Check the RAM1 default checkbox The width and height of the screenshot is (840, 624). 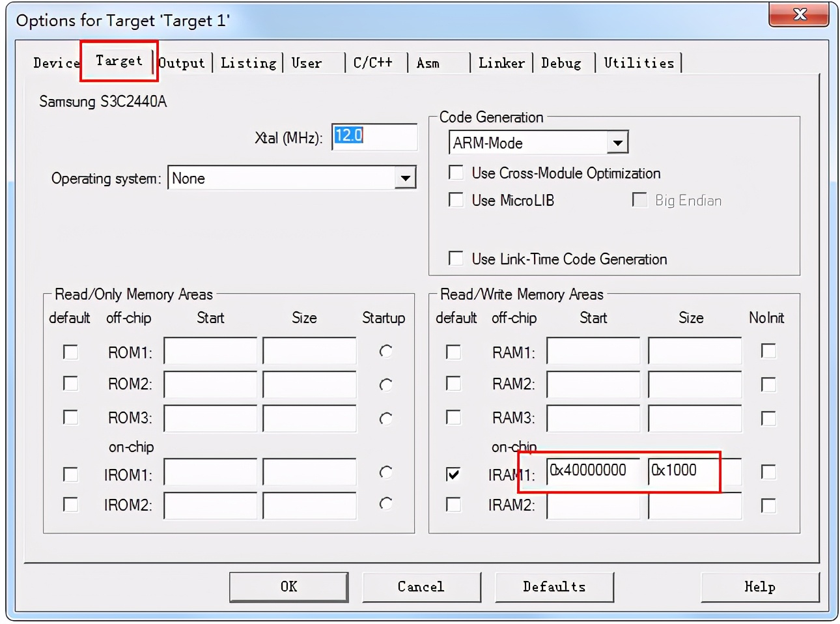tap(453, 352)
